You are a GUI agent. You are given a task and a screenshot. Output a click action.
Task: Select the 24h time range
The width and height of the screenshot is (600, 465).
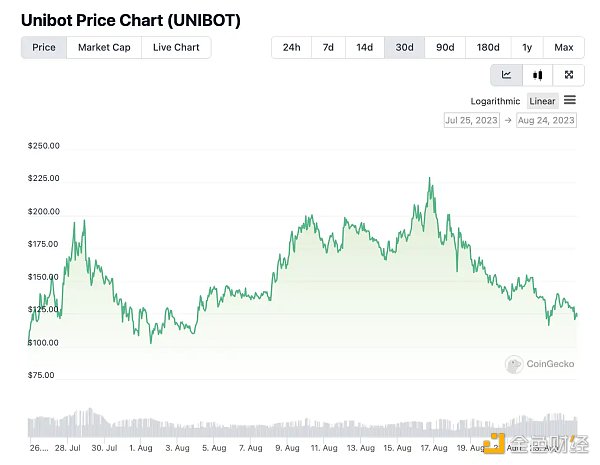pyautogui.click(x=291, y=47)
